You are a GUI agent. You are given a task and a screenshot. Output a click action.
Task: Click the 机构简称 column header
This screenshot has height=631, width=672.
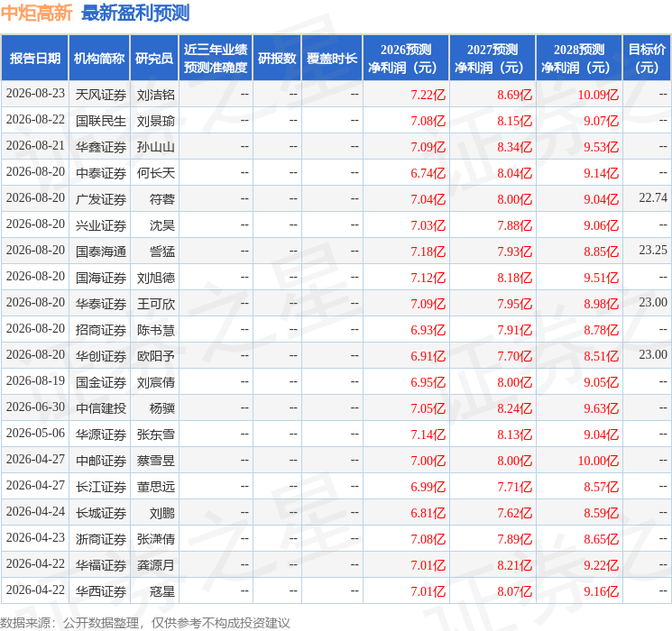[x=99, y=59]
